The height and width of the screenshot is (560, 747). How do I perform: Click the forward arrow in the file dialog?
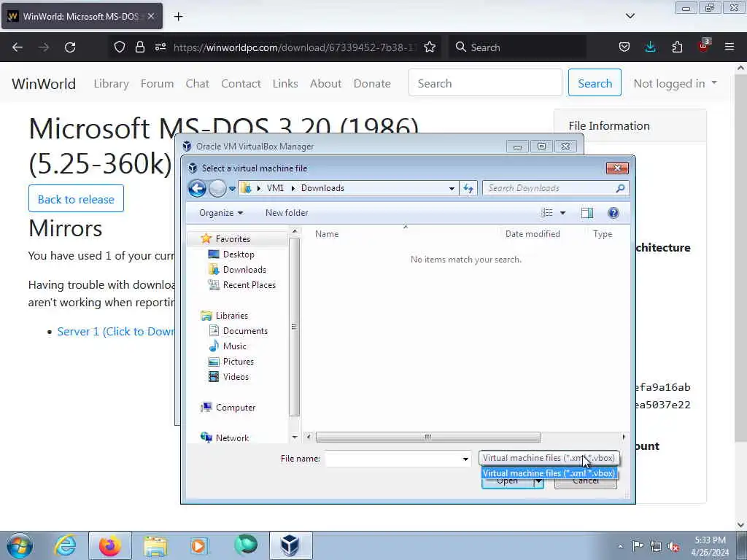click(x=217, y=188)
